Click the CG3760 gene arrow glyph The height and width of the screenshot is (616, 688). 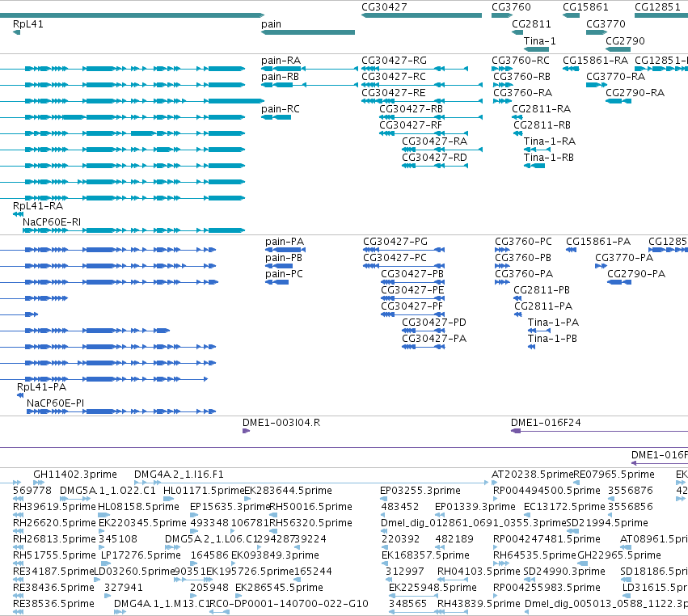502,15
